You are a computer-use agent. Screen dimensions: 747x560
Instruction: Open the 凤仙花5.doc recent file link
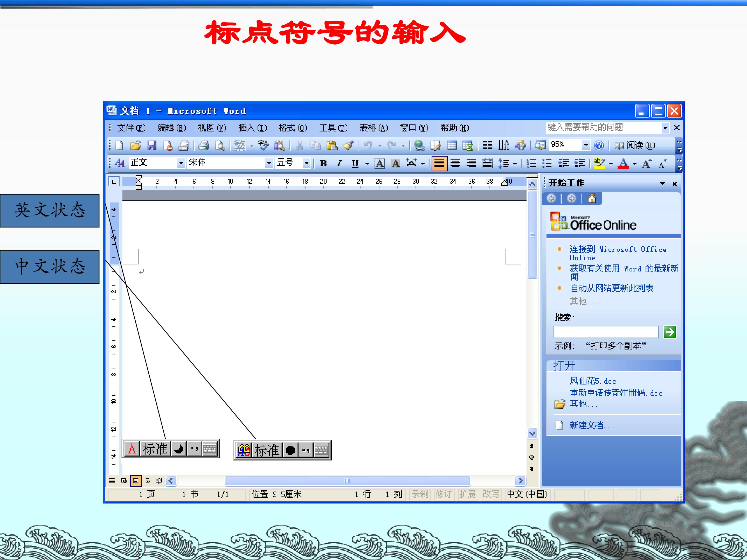click(x=593, y=381)
